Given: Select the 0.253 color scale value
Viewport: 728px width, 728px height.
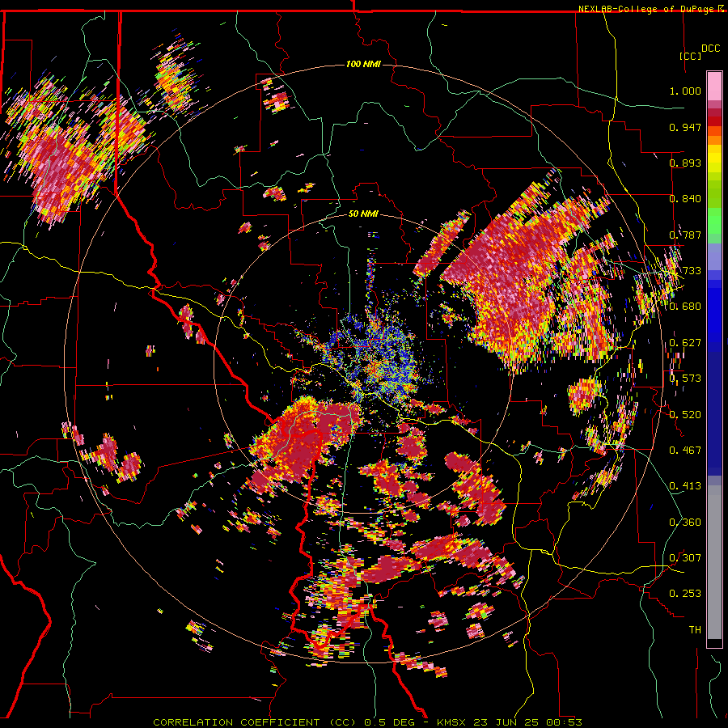Looking at the screenshot, I should 685,594.
